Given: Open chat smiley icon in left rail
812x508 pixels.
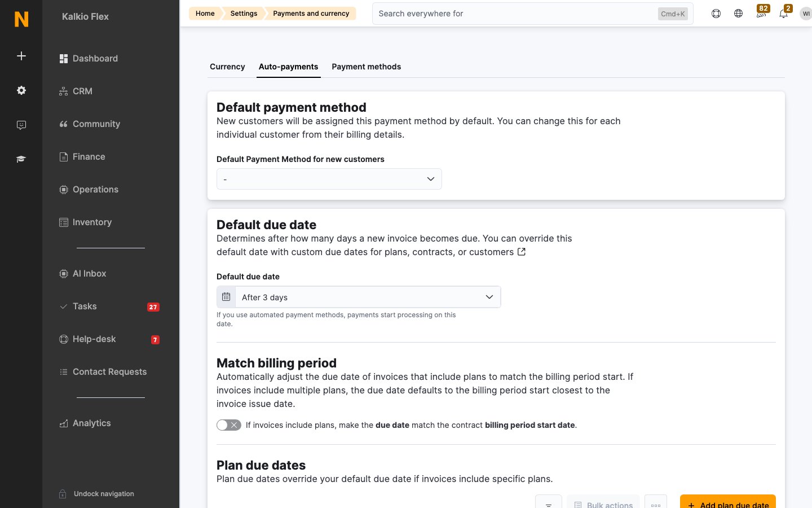Looking at the screenshot, I should [21, 125].
